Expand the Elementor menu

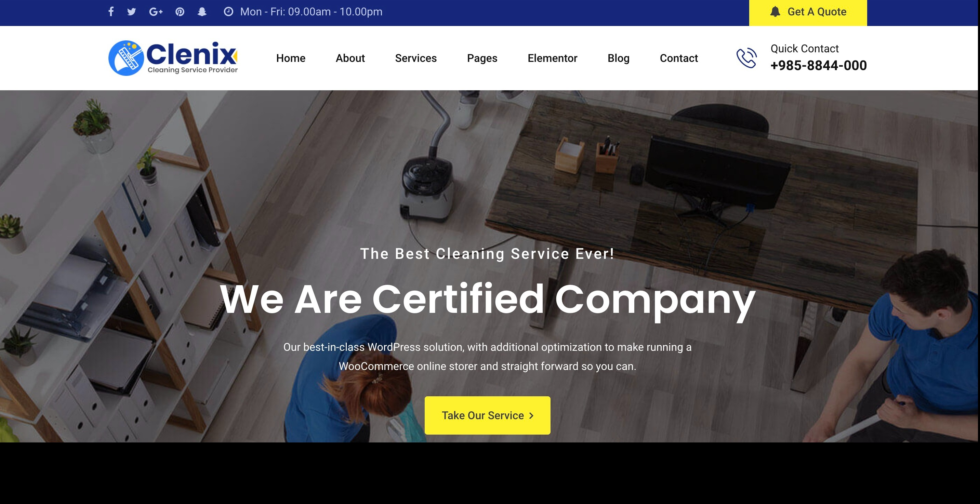click(552, 58)
